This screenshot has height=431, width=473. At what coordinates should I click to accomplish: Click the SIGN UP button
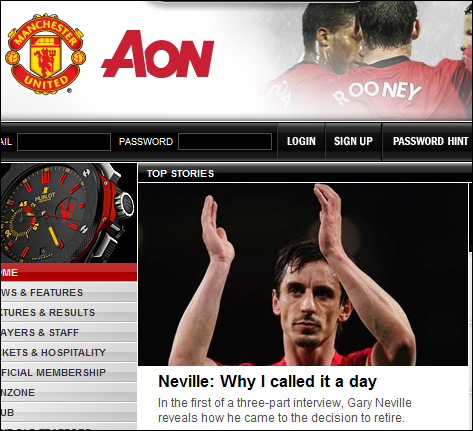tap(353, 141)
